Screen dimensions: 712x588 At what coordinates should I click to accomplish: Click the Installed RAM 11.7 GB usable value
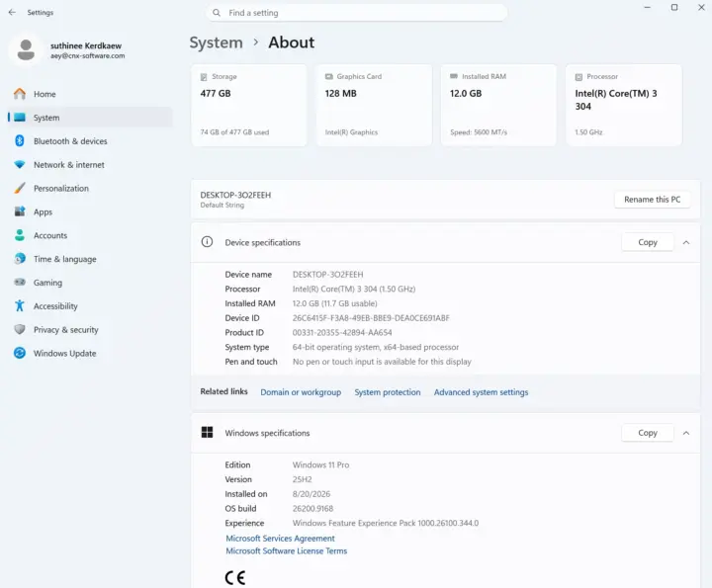pyautogui.click(x=334, y=303)
